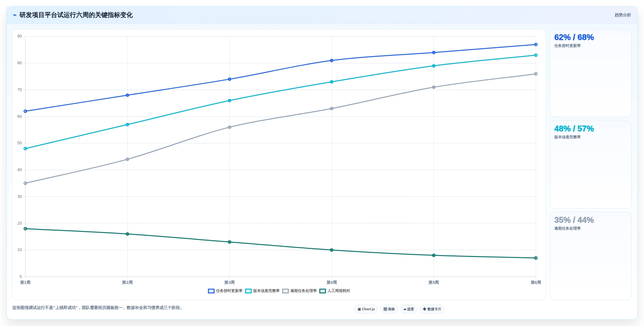Viewport: 644px width, 326px height.
Task: Select the 35% / 44% stat card
Action: pos(591,256)
